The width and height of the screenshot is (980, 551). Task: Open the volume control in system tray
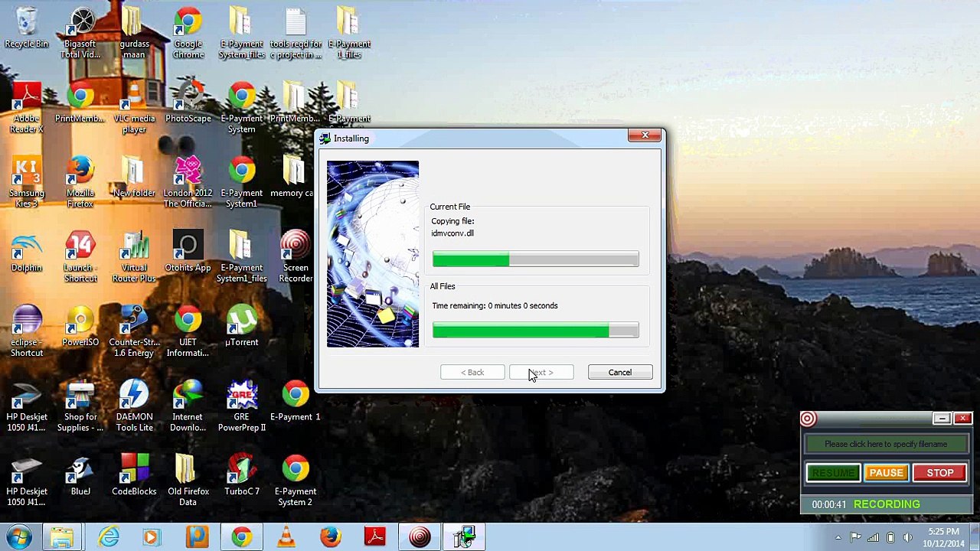[x=907, y=537]
